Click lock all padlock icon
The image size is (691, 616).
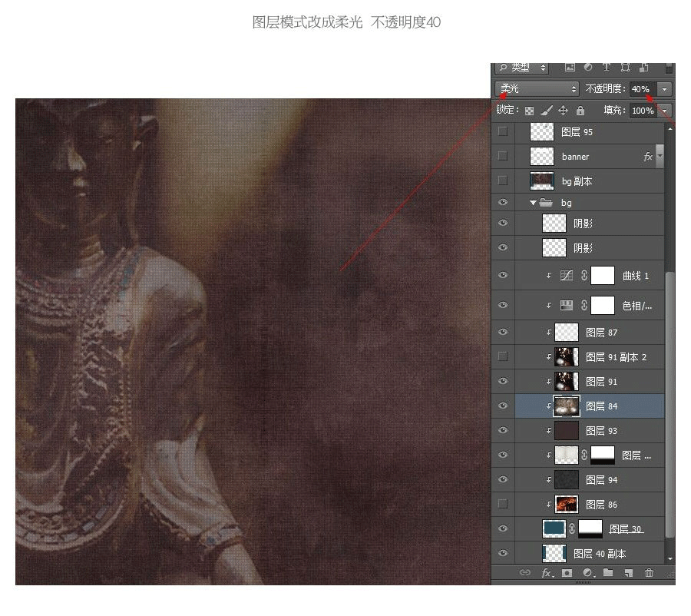[x=580, y=111]
